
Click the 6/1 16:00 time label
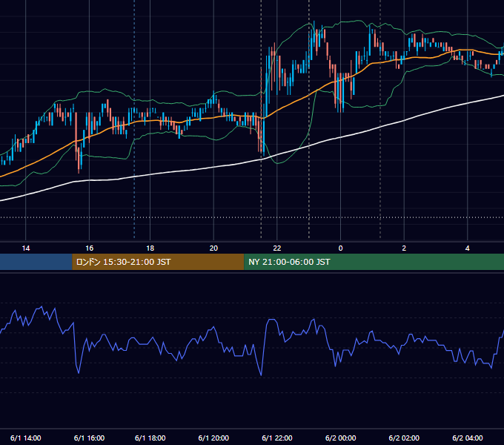coord(89,438)
